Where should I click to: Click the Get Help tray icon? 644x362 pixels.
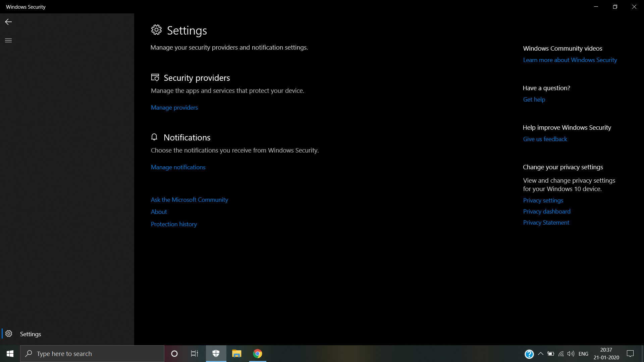(529, 354)
